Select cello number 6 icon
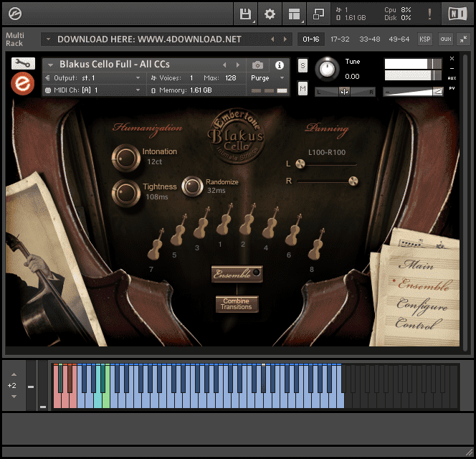 pyautogui.click(x=293, y=229)
